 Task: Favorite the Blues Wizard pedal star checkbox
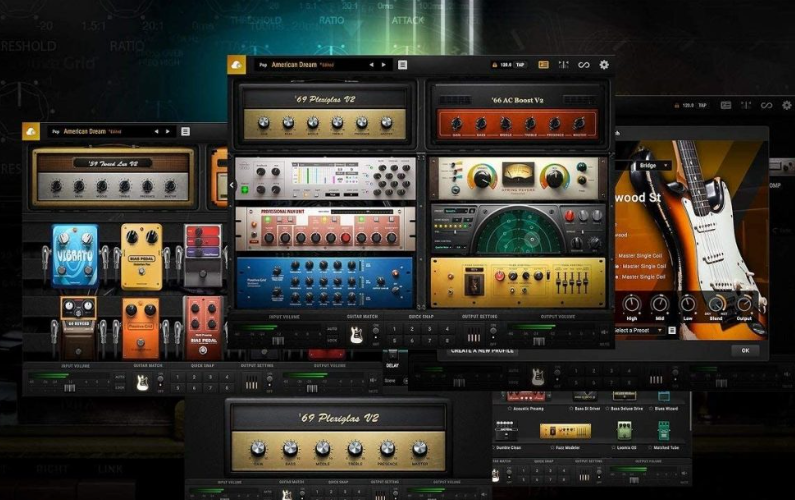tap(652, 409)
